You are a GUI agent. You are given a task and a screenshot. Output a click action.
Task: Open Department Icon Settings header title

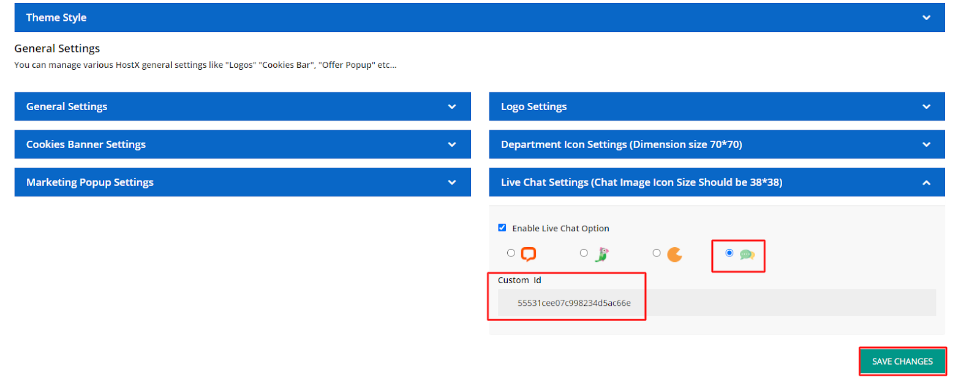(621, 144)
